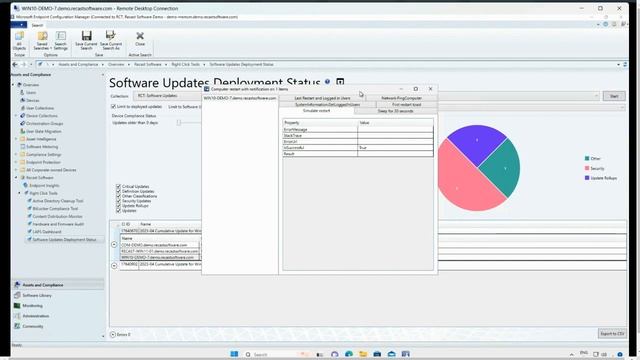Click the Start button at right
Image resolution: width=640 pixels, height=360 pixels.
[614, 96]
